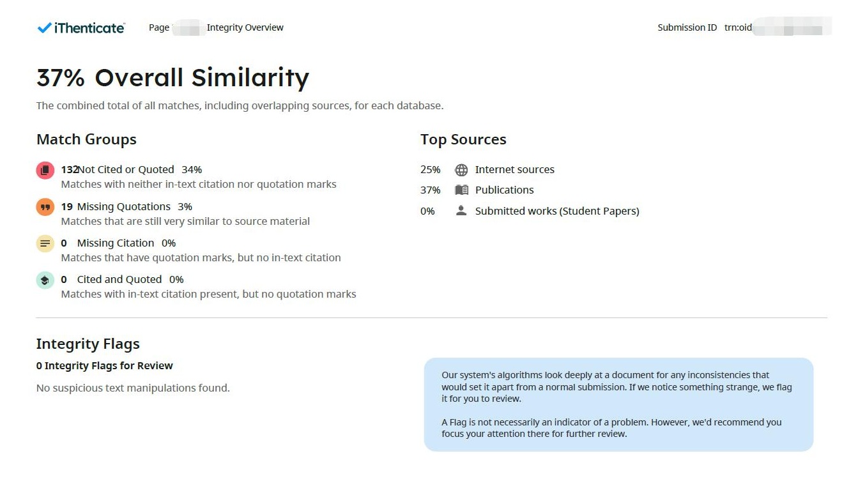Click the red Not Cited or Quoted icon

[45, 170]
